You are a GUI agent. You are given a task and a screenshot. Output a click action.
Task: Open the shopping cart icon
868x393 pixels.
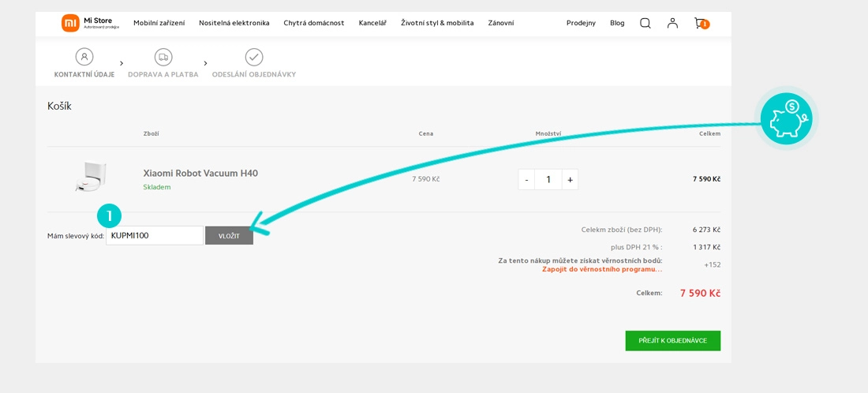(700, 23)
